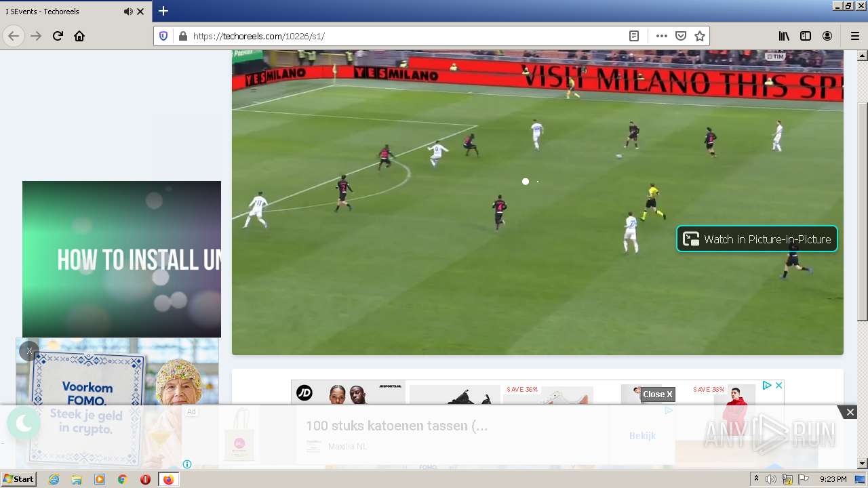Open the page actions three-dot menu
The image size is (868, 488).
[x=662, y=36]
